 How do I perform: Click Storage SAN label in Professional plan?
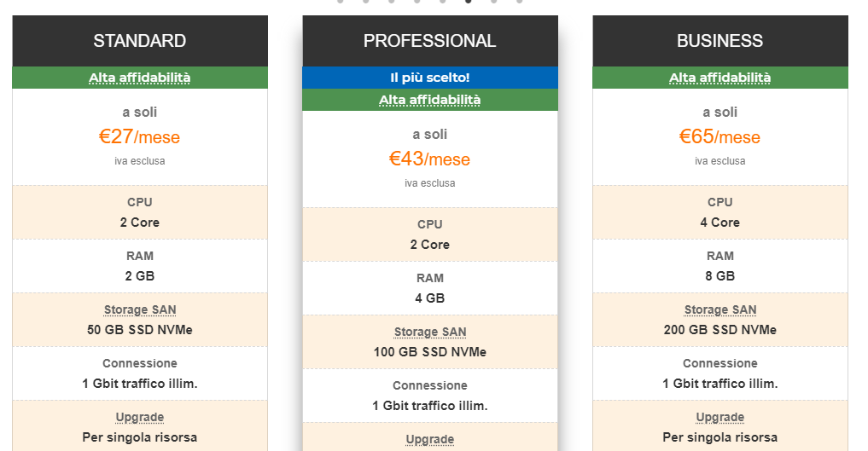[430, 332]
